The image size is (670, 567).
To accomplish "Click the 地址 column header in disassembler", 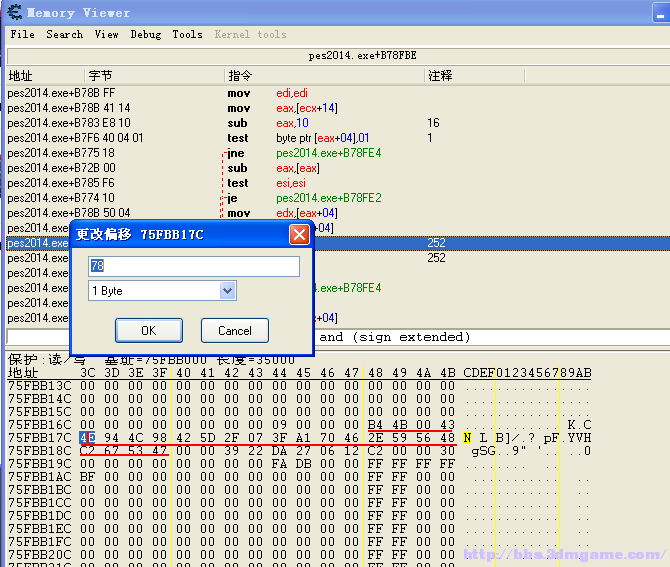I will (21, 76).
